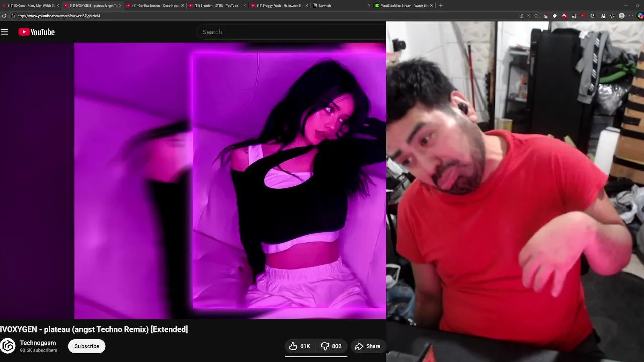Close the Brandon STEEL tab
The height and width of the screenshot is (362, 644).
[245, 5]
